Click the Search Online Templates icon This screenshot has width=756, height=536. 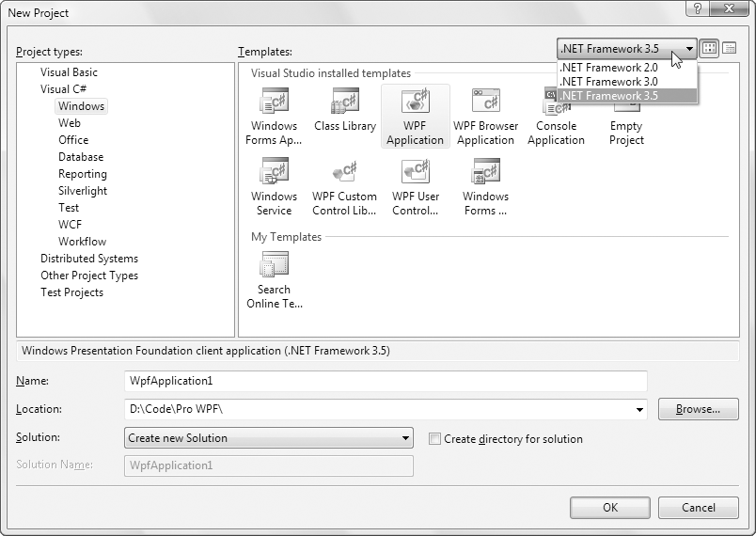[274, 264]
